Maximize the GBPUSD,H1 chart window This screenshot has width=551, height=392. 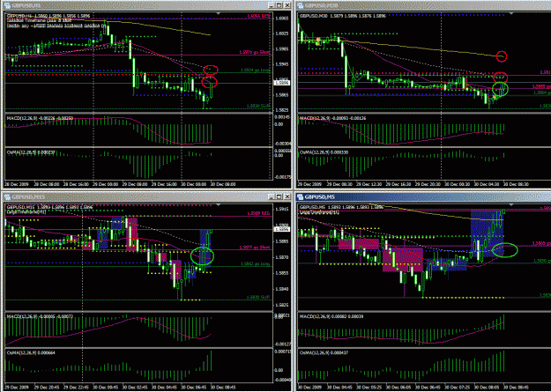(279, 5)
